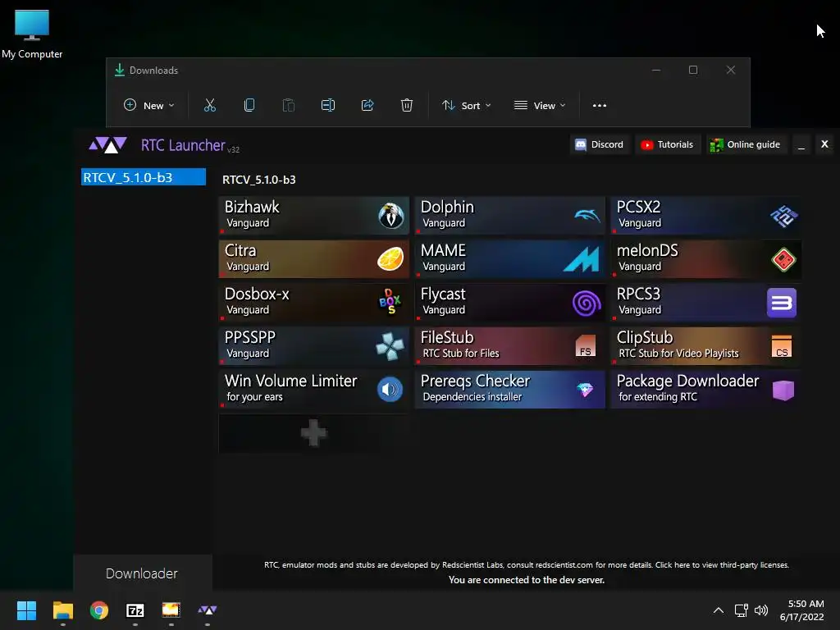Click the RTC Launcher taskbar icon

click(208, 610)
